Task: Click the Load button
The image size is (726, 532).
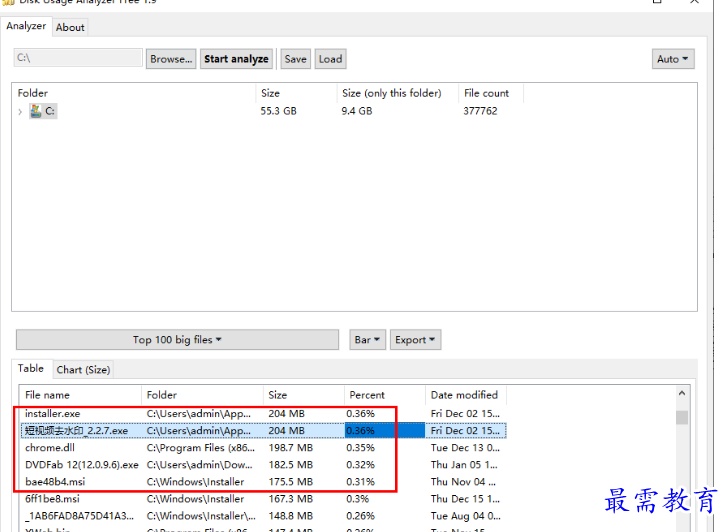Action: pyautogui.click(x=331, y=59)
